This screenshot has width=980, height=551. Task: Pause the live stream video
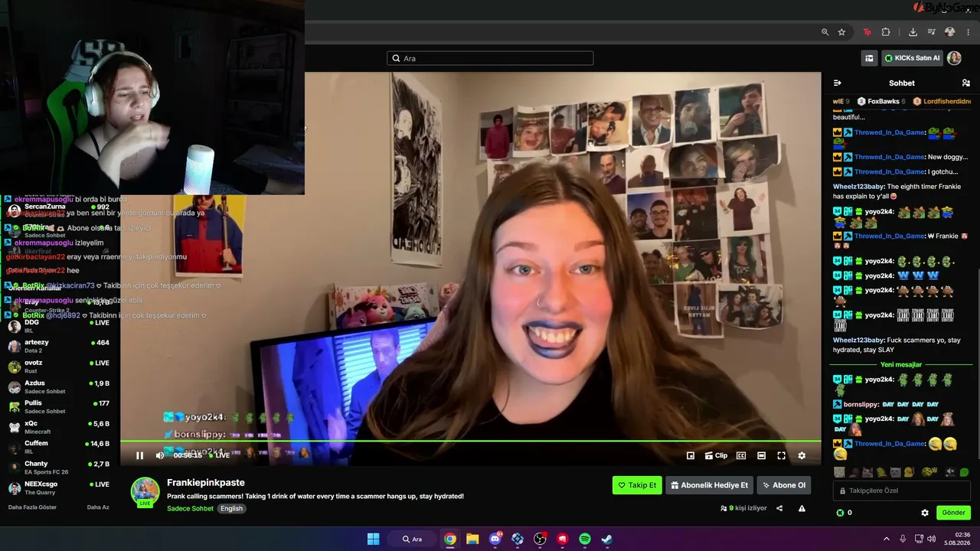[139, 455]
